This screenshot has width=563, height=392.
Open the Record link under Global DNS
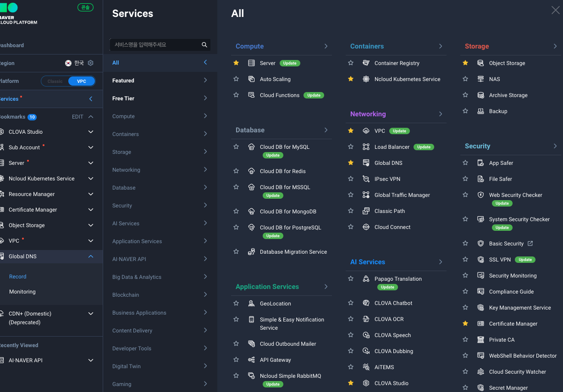click(x=18, y=277)
